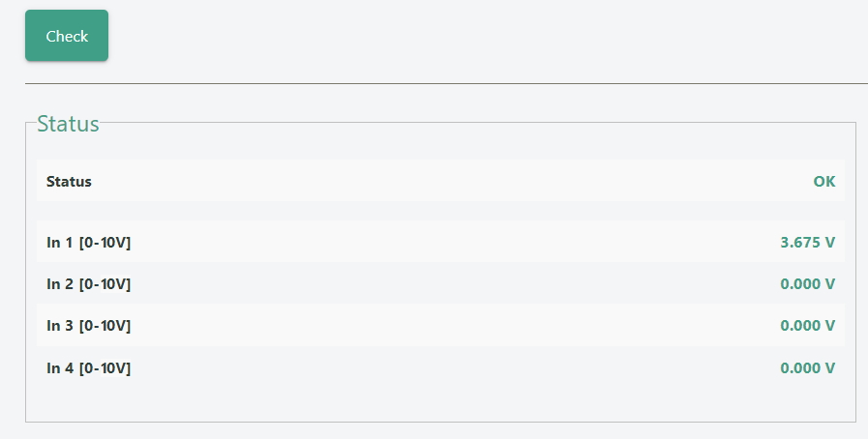Click the [0-10V] range beside In 2
868x439 pixels.
105,284
